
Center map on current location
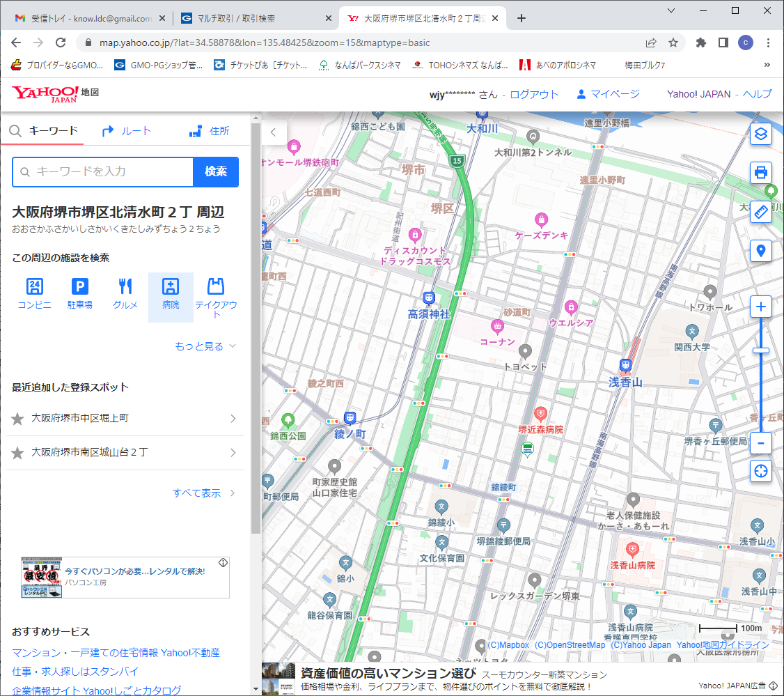pyautogui.click(x=761, y=471)
